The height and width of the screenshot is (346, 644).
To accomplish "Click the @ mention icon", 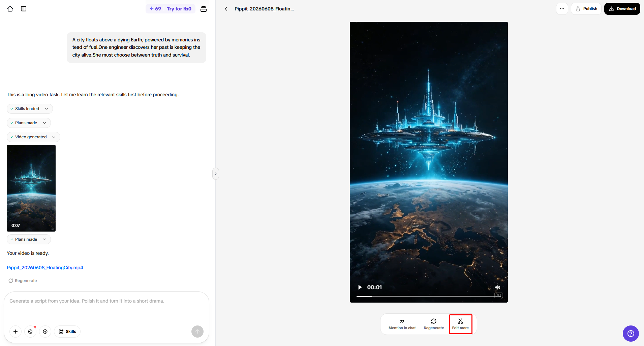I will tap(30, 332).
